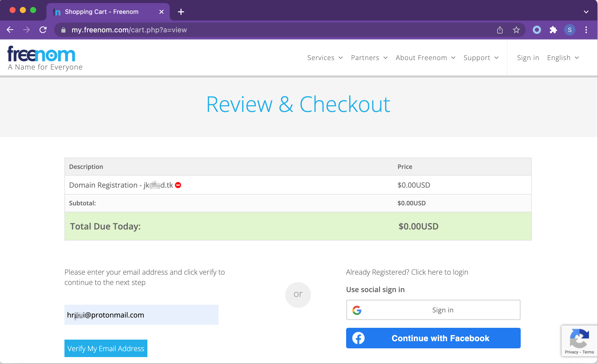Open the Chrome profile avatar S
This screenshot has height=364, width=598.
[x=569, y=30]
